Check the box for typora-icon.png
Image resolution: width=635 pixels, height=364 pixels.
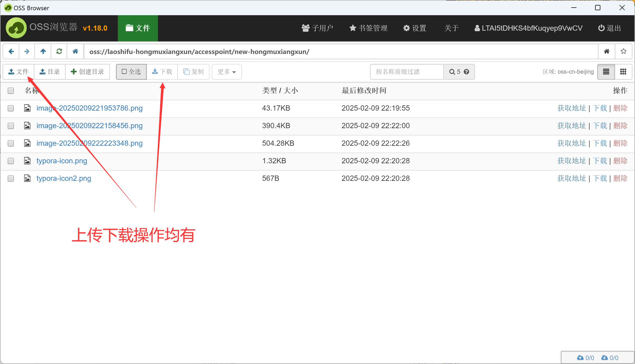click(11, 161)
